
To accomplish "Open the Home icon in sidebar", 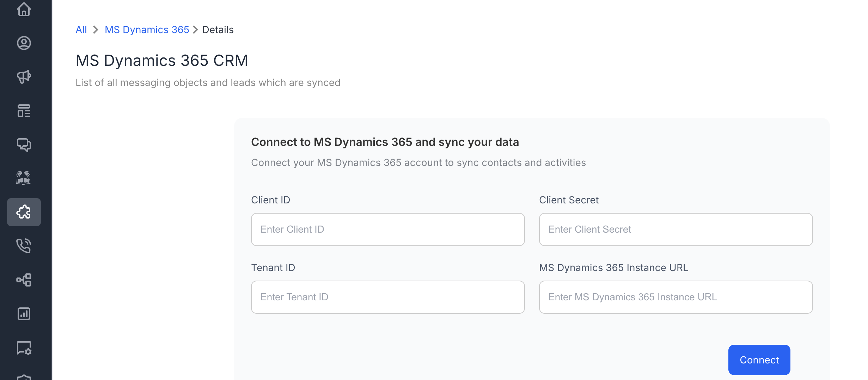I will 24,9.
